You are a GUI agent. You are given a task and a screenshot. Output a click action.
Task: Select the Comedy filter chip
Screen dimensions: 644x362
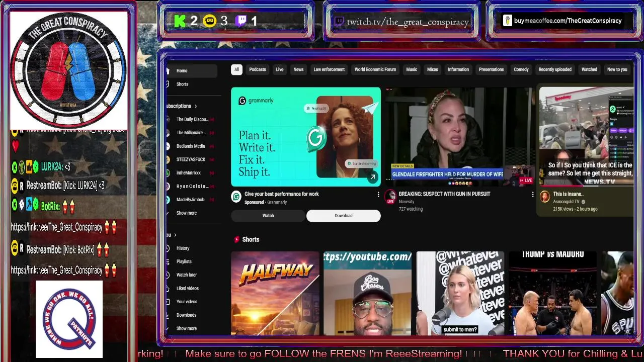[x=521, y=69]
